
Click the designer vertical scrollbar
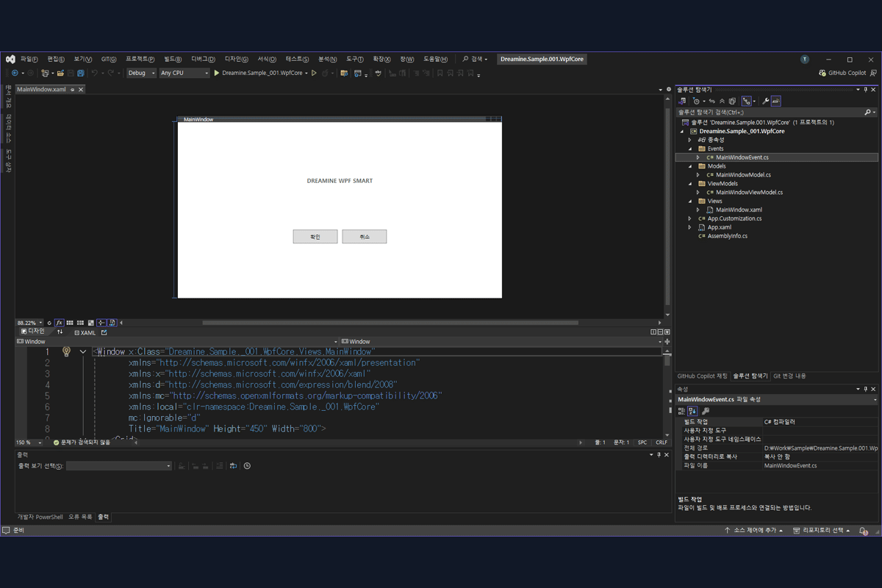tap(667, 207)
